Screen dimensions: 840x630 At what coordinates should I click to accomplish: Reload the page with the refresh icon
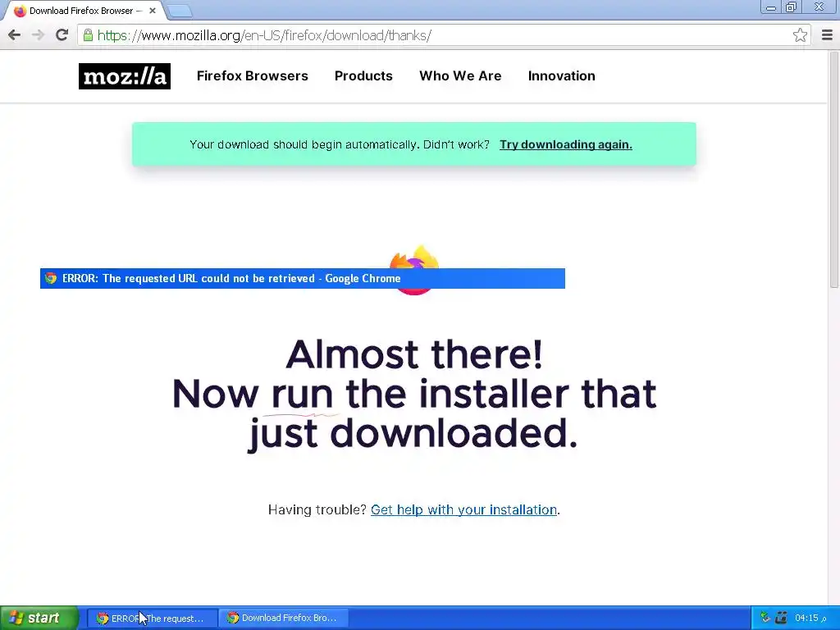[x=62, y=35]
